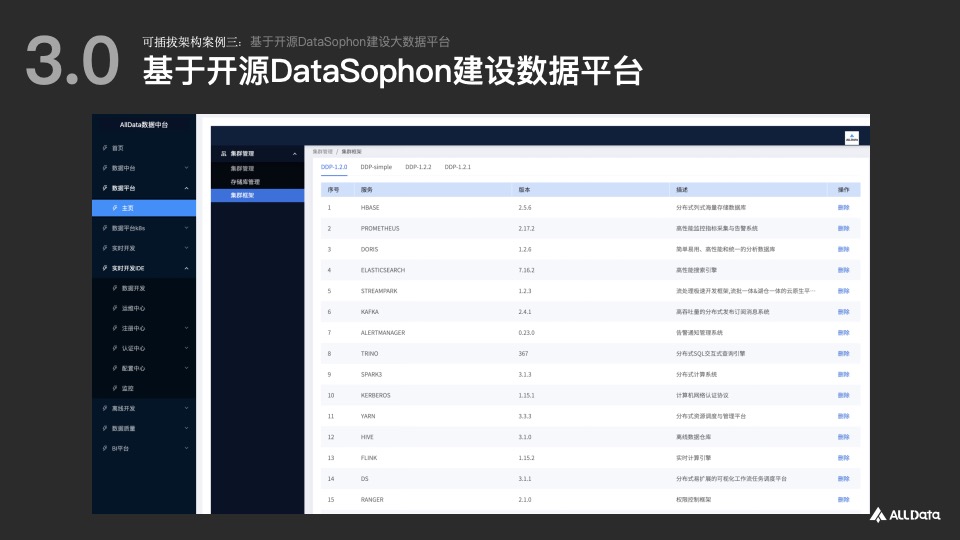The height and width of the screenshot is (540, 960).
Task: Click the DS service name
Action: click(364, 479)
